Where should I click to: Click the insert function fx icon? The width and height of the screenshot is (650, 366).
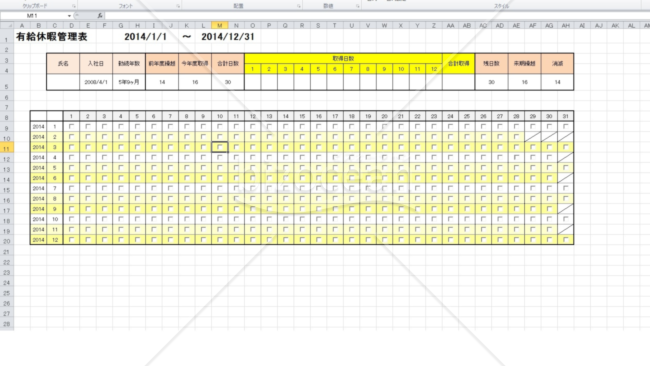[99, 16]
